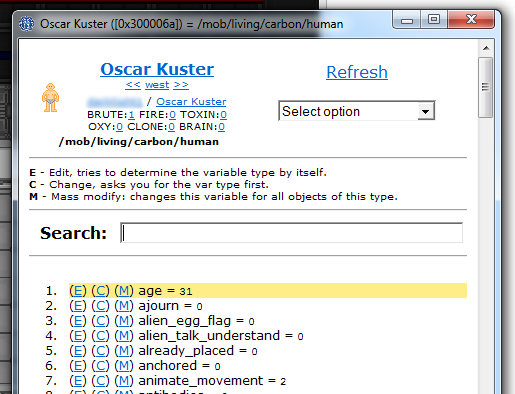Click the scrollbar up arrow
Screen dimensions: 515x394
[x=486, y=48]
